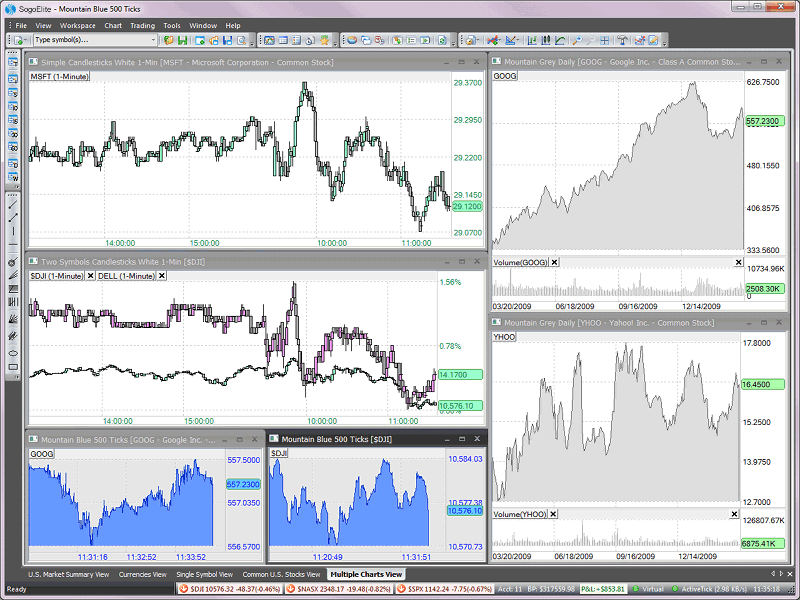Select the trend line drawing tool

point(13,204)
